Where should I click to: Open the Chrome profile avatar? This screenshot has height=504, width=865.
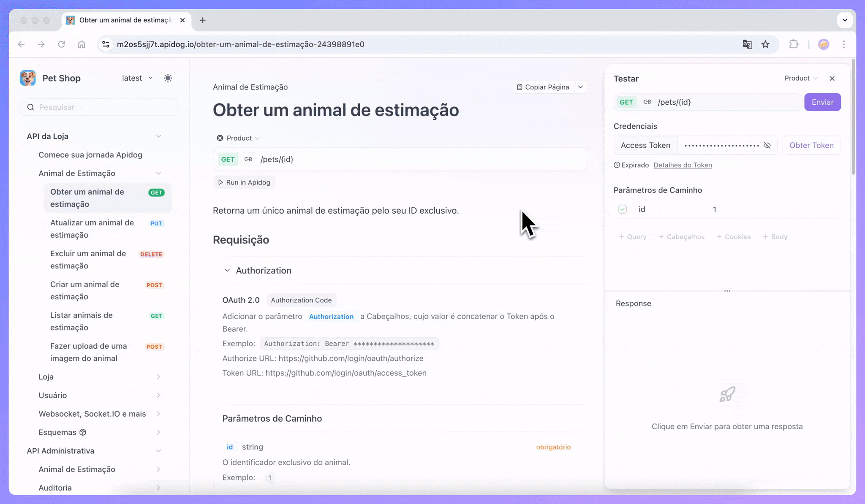(824, 44)
